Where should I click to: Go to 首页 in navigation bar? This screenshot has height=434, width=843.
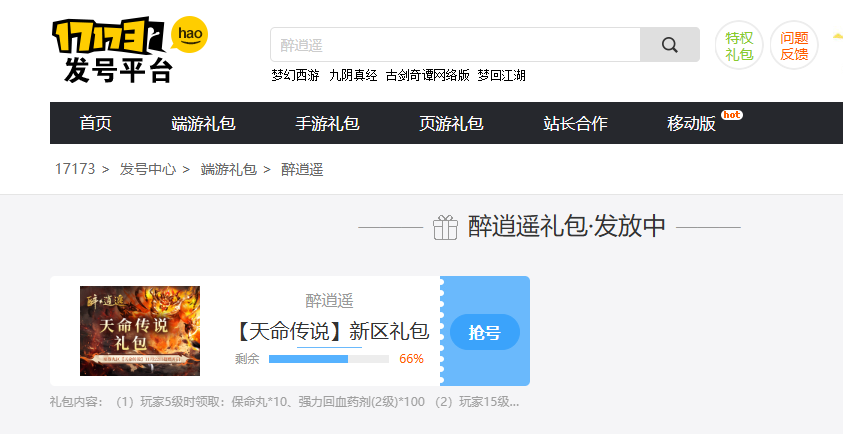(x=96, y=123)
